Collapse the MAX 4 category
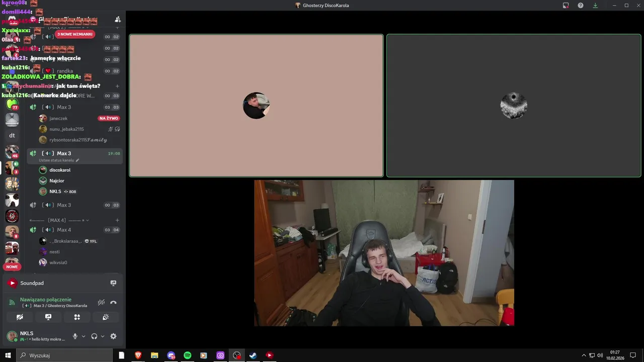Viewport: 644px width, 362px height. coord(59,220)
